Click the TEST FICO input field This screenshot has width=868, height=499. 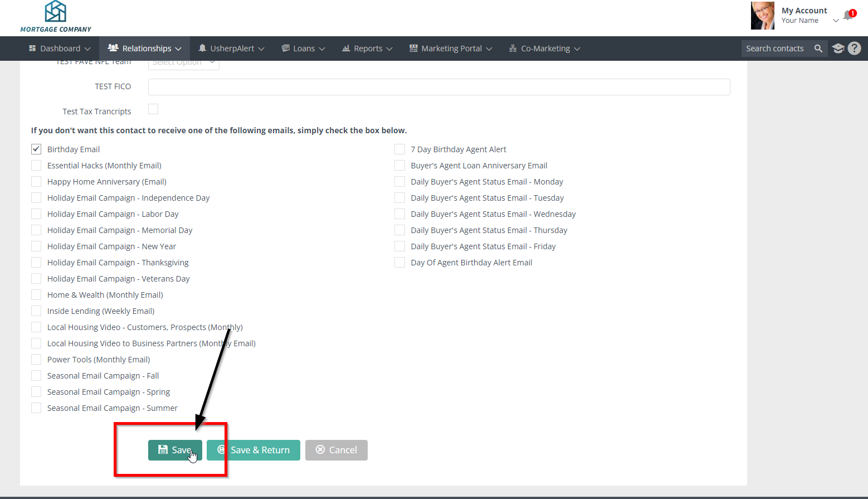tap(438, 87)
